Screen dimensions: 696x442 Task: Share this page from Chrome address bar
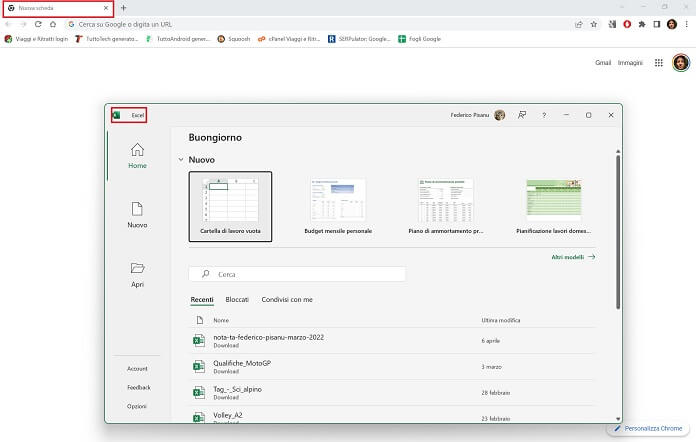[x=578, y=24]
